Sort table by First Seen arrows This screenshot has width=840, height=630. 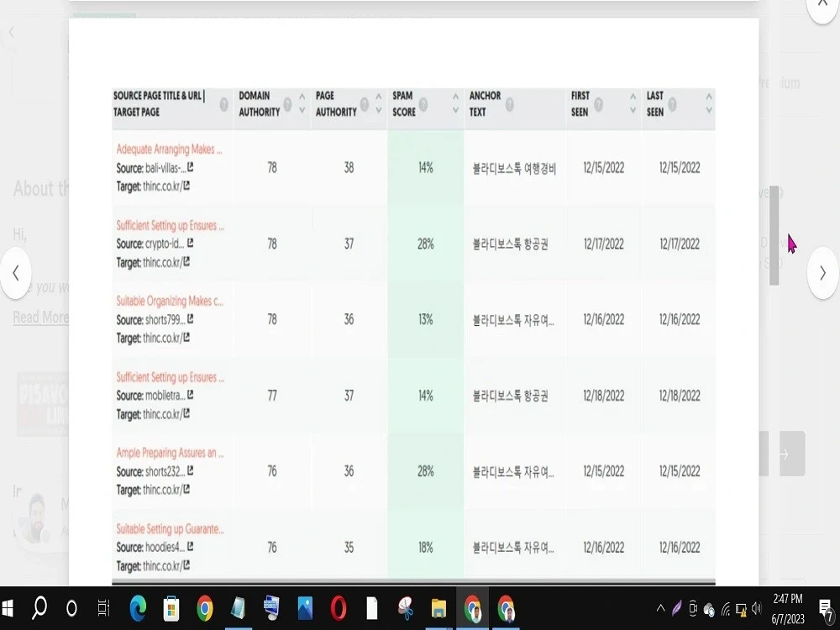(633, 103)
